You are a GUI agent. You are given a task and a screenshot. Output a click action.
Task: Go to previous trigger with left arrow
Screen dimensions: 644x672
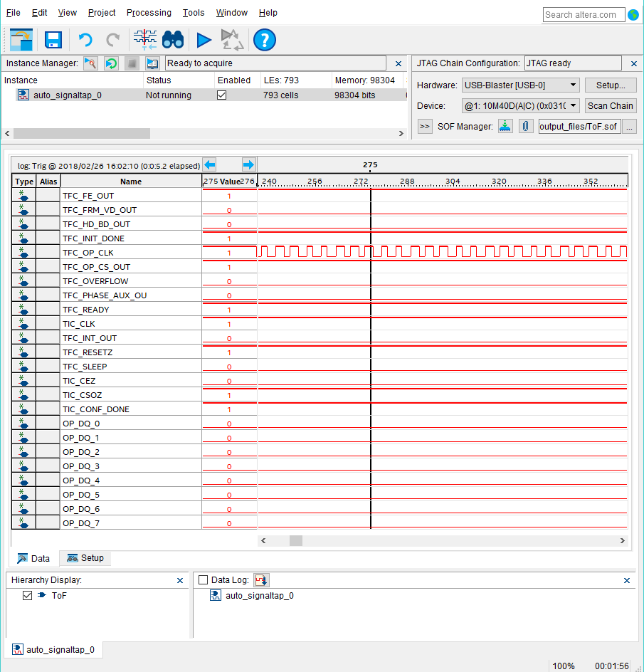pos(209,164)
